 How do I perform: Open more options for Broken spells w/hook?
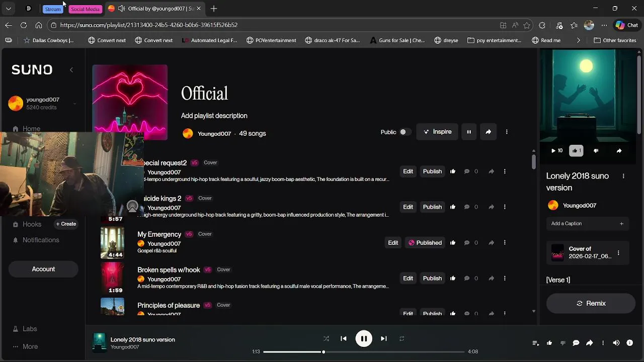point(505,279)
